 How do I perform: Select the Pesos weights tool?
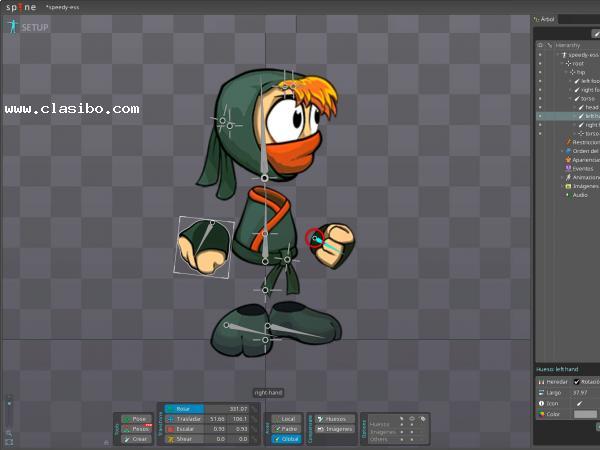click(136, 429)
